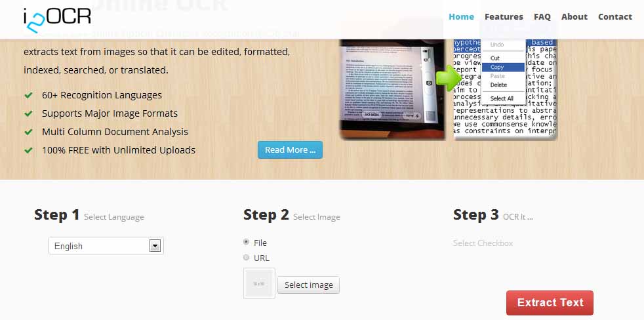
Task: Go to the Features page
Action: click(x=504, y=17)
